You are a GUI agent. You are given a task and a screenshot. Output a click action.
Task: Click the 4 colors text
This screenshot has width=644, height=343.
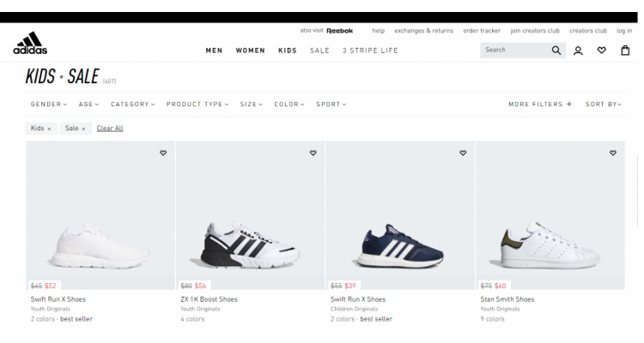(192, 319)
